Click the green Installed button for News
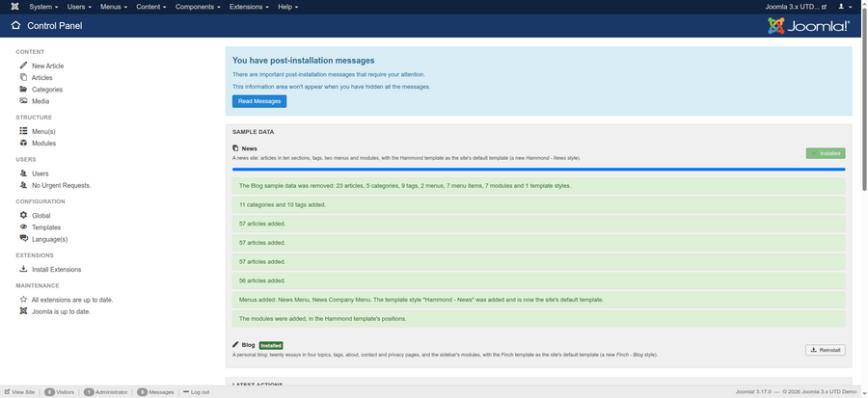The height and width of the screenshot is (398, 868). pos(826,153)
